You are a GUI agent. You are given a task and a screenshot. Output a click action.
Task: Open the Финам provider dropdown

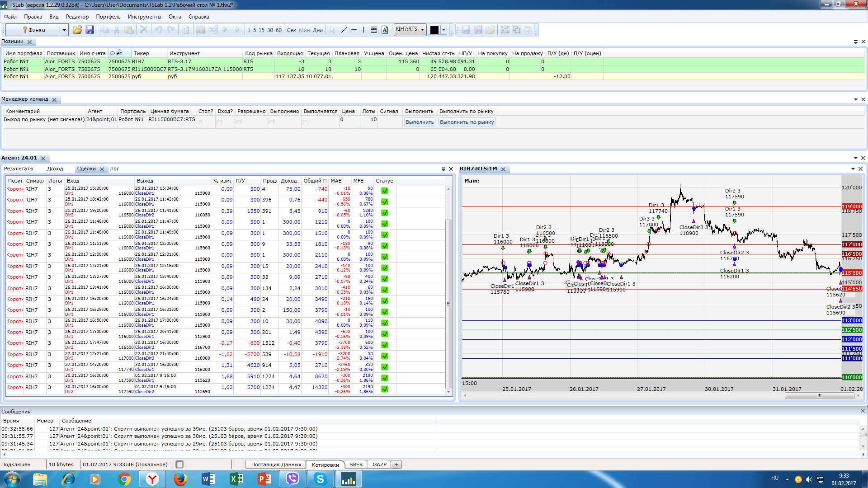tap(64, 30)
